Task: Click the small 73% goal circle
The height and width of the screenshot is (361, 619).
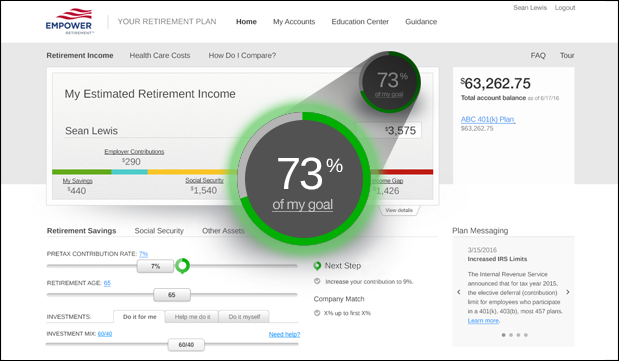Action: coord(390,82)
